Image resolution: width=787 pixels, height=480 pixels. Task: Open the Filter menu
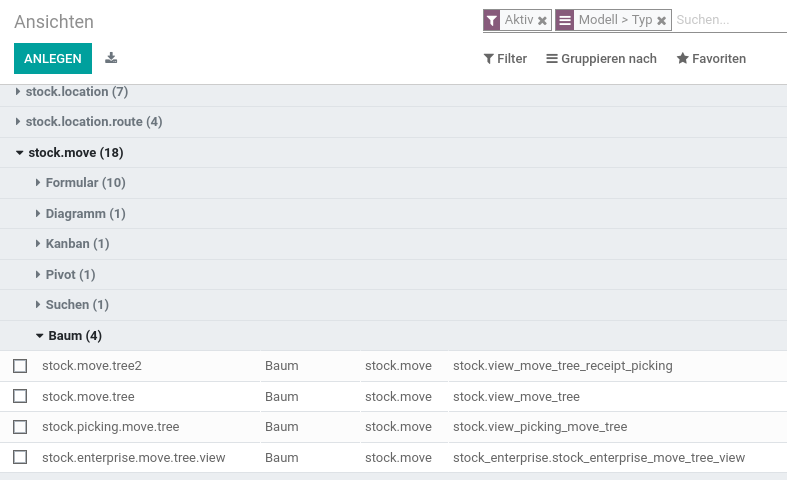tap(505, 59)
